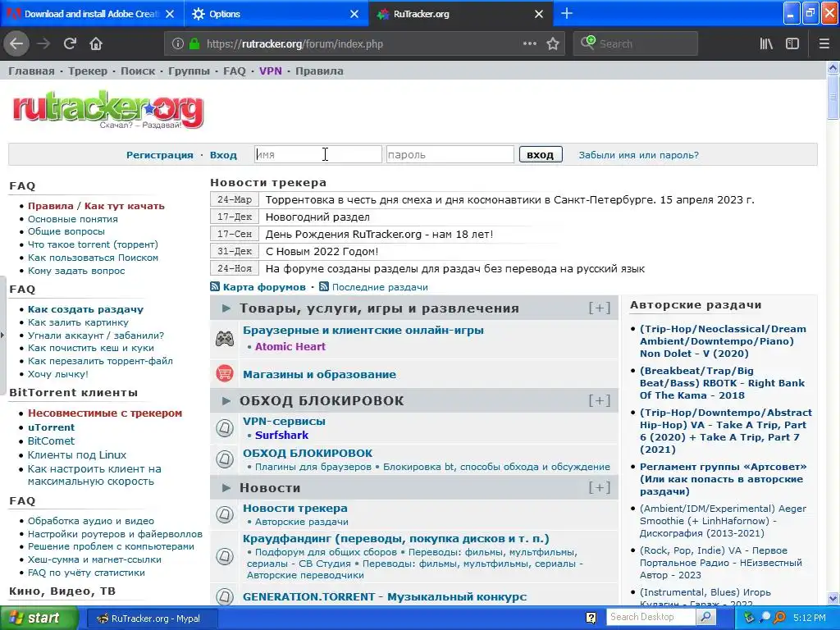
Task: Click the пароль password field
Action: (x=450, y=154)
